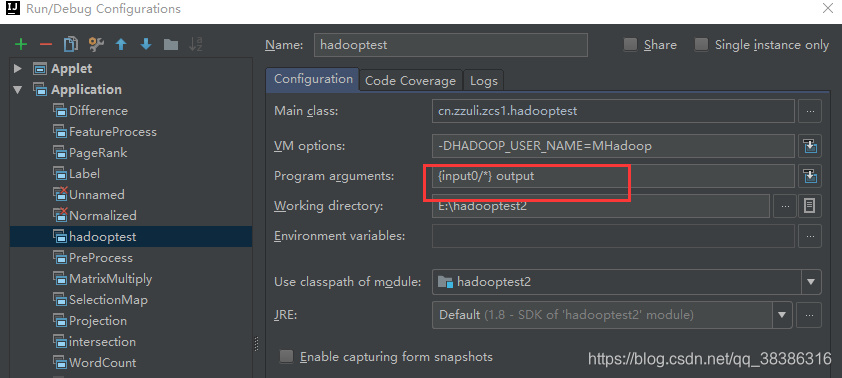Click the Name field containing hadooptest

(x=451, y=45)
